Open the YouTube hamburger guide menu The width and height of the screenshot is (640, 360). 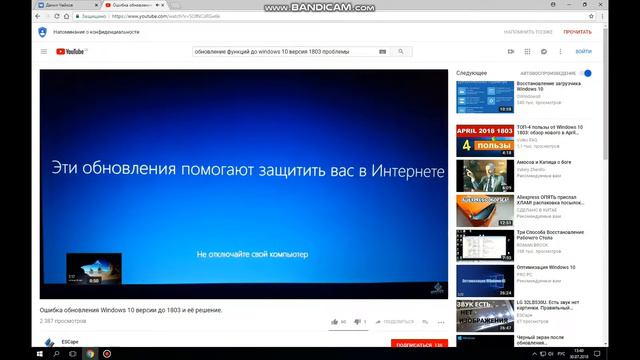(x=44, y=51)
